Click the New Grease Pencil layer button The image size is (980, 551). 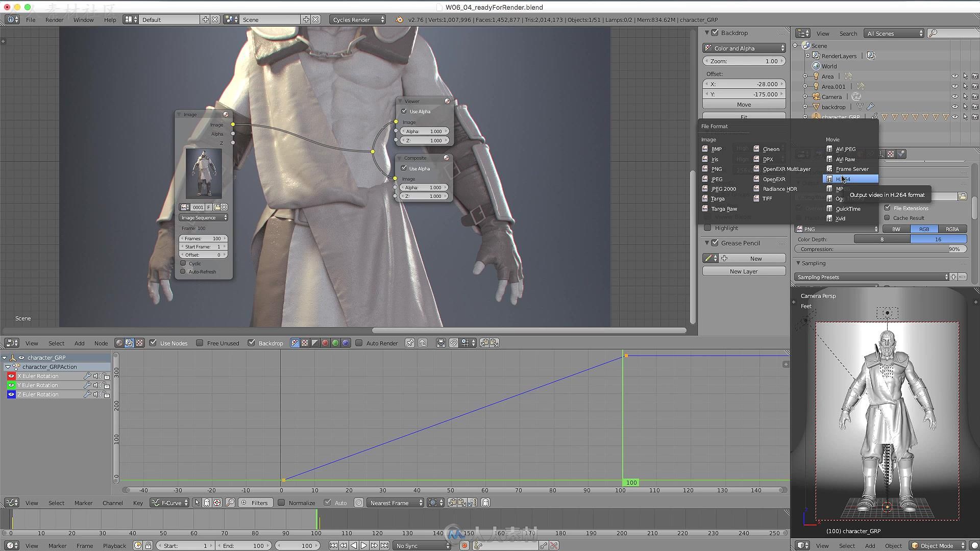[x=743, y=270]
